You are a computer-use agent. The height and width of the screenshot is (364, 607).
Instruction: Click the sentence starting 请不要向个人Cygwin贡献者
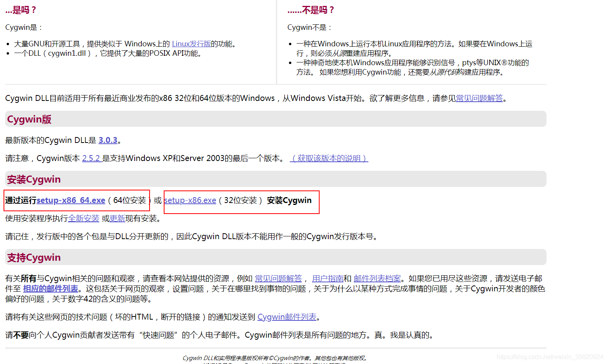click(x=220, y=335)
